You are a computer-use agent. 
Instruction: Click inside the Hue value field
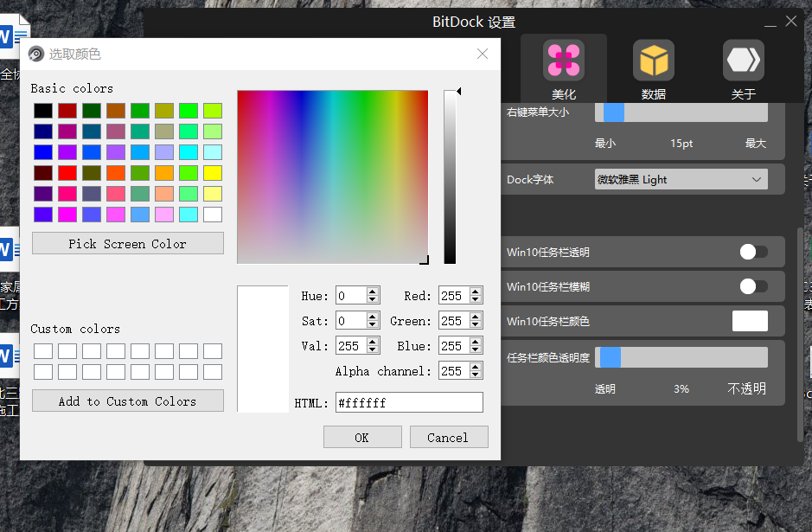tap(351, 296)
